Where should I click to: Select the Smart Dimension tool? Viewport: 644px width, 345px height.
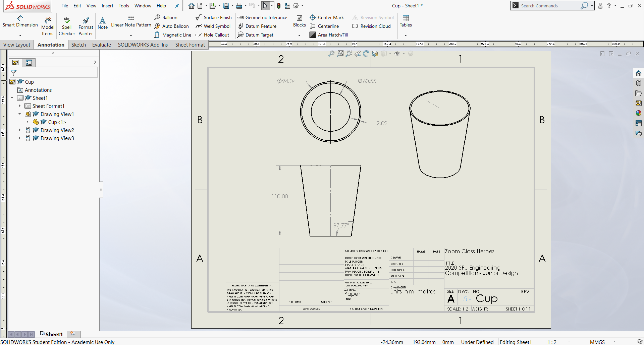coord(20,21)
